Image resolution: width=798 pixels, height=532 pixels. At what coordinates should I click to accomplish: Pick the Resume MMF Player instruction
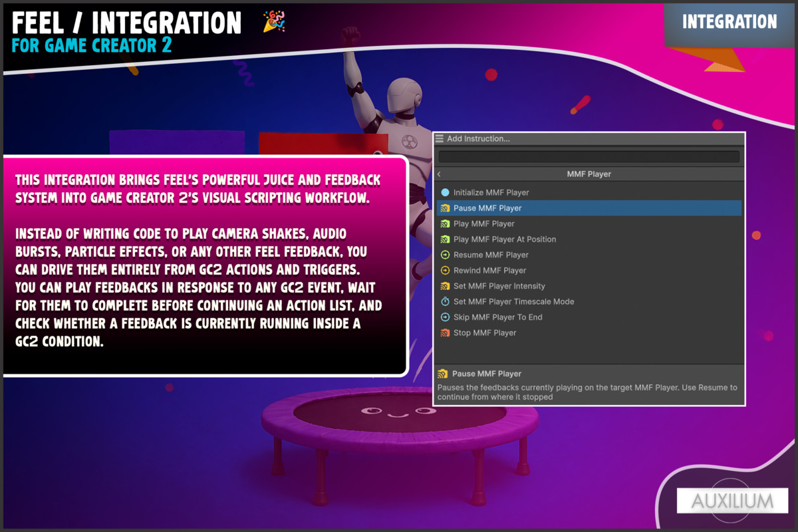(x=589, y=255)
